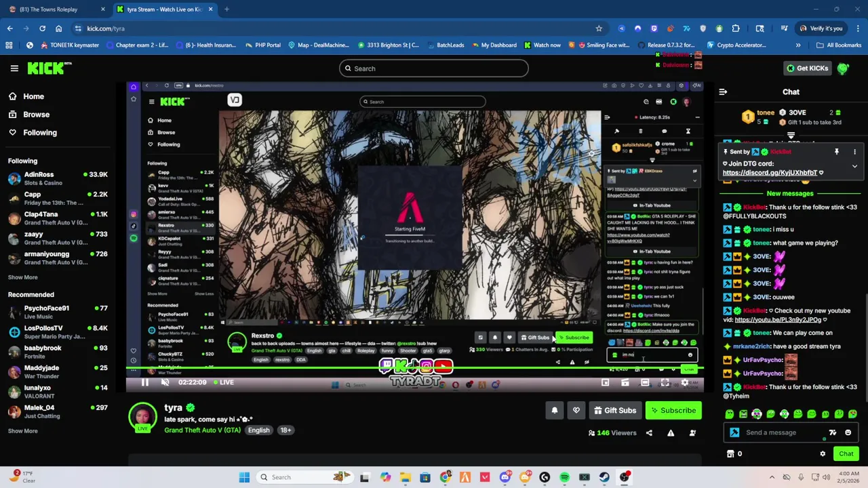
Task: Expand hidden bookmarks chevron
Action: click(797, 45)
